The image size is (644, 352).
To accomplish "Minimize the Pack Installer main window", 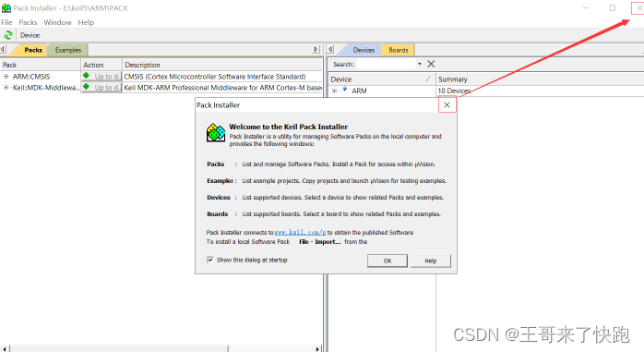I will [x=586, y=7].
